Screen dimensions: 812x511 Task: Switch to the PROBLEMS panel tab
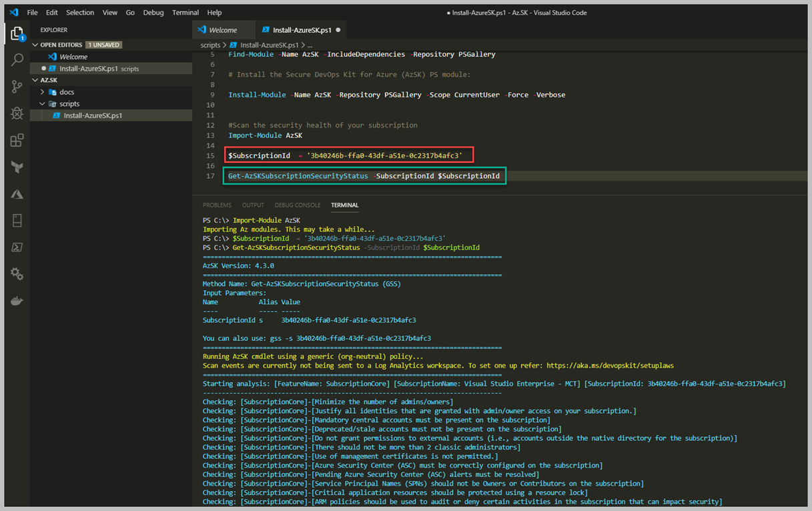(217, 205)
